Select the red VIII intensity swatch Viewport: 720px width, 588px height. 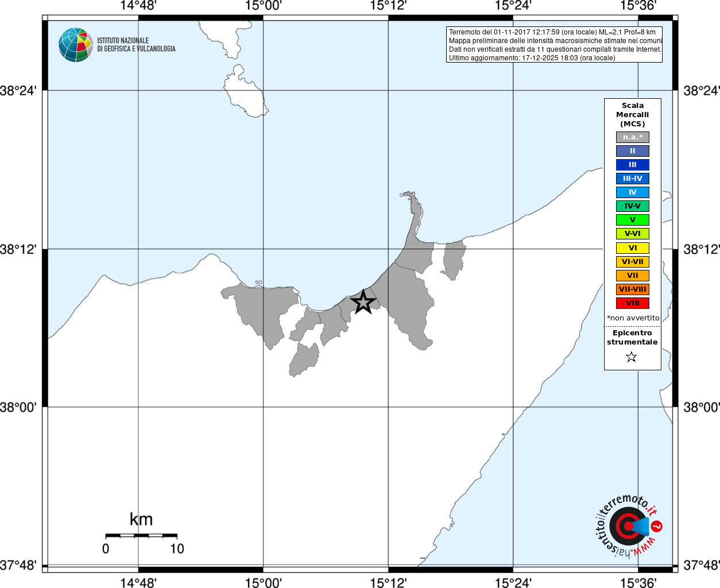click(x=633, y=303)
